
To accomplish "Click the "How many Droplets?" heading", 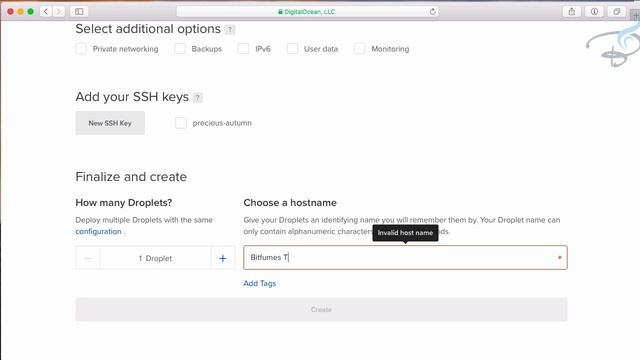I will tap(124, 203).
